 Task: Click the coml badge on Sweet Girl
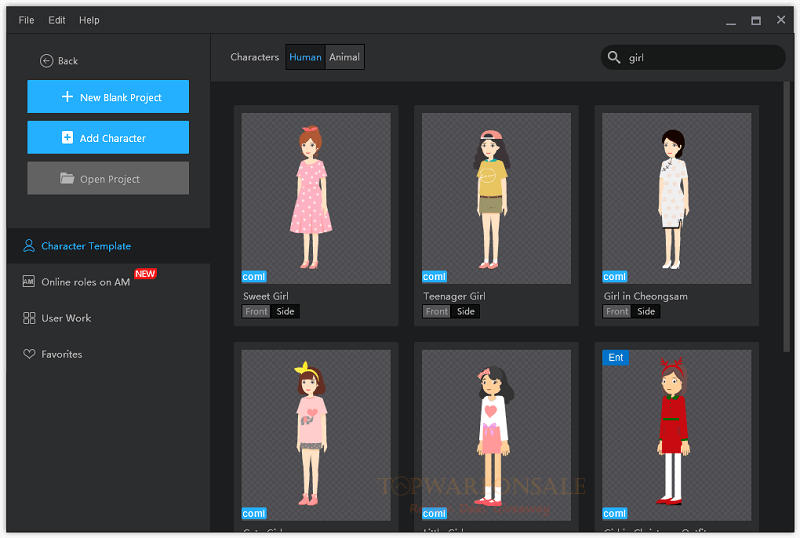[x=254, y=277]
